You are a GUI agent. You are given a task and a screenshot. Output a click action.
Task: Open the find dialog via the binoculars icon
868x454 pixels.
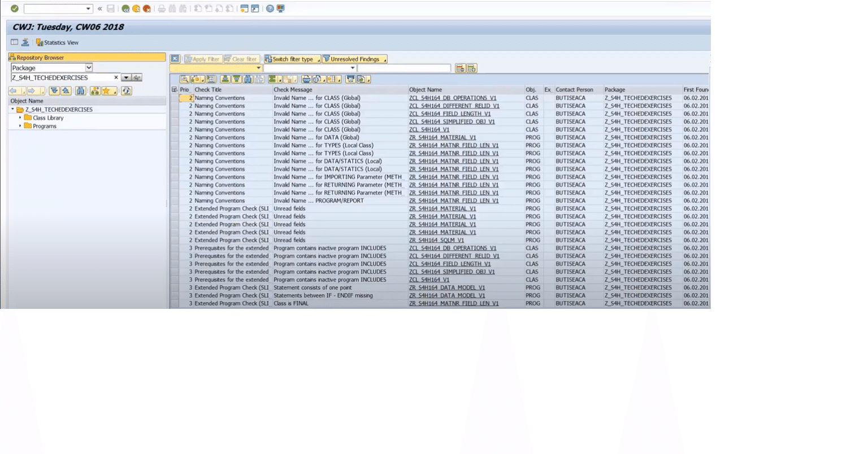coord(247,79)
